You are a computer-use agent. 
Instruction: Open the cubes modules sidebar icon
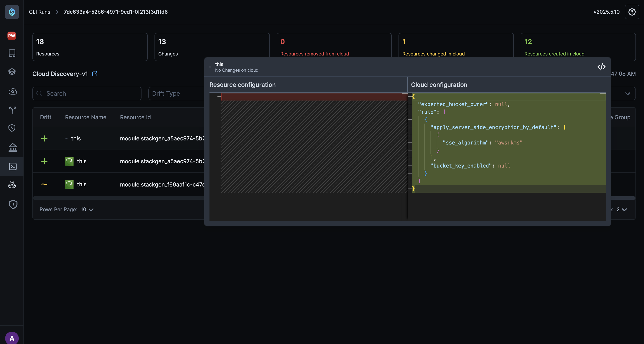pyautogui.click(x=12, y=185)
